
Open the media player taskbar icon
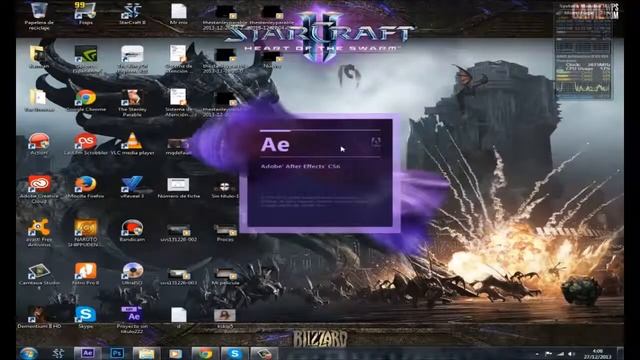point(176,353)
